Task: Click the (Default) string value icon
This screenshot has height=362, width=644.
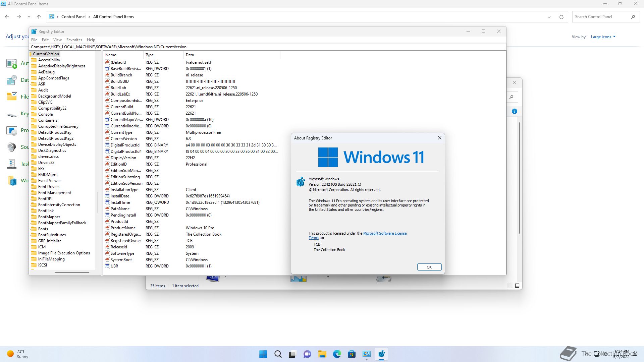Action: coord(107,62)
